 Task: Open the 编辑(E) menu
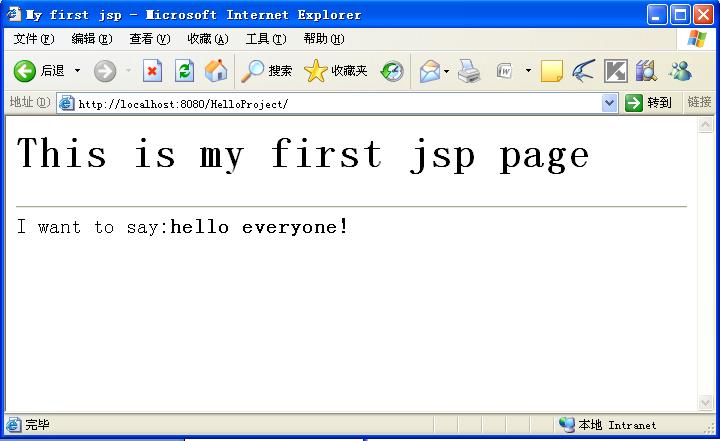tap(91, 39)
